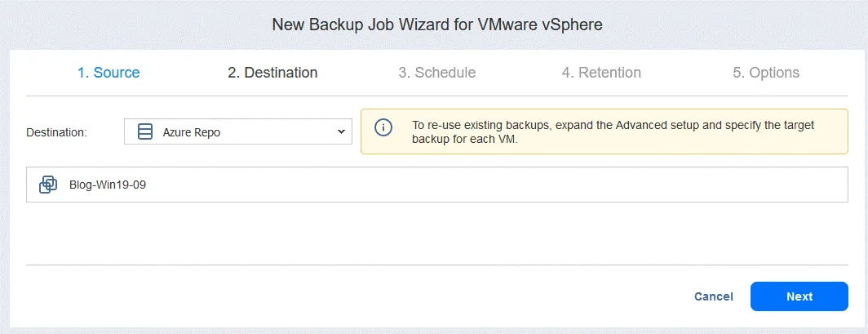
Task: Click the Blog-Win19-09 VM name
Action: (108, 185)
